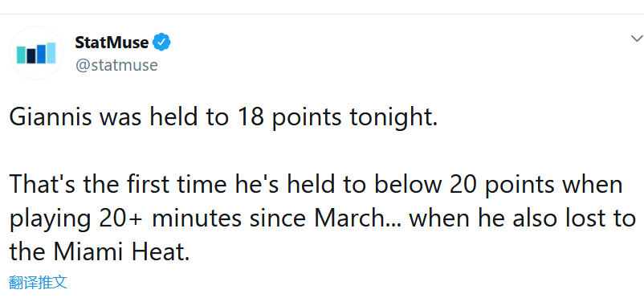Open the StatMuse profile avatar
Image resolution: width=644 pixels, height=298 pixels.
point(36,53)
